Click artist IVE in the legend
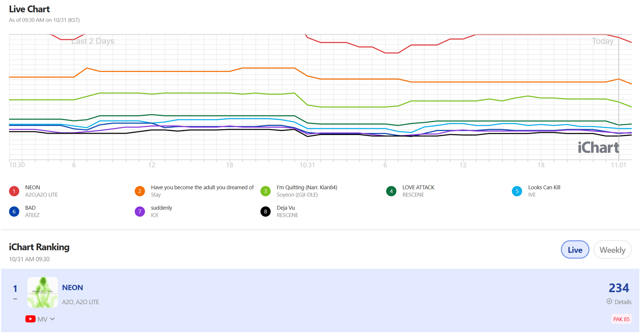644x333 pixels. [532, 195]
